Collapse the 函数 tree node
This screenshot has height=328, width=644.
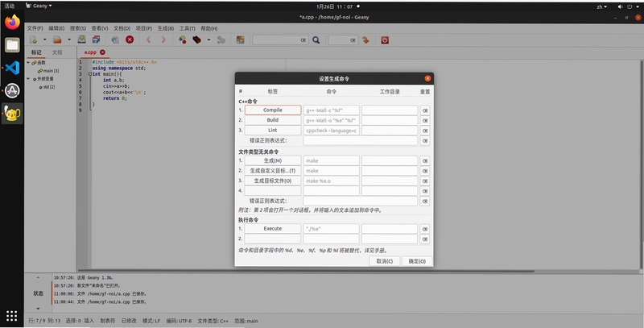[x=28, y=63]
